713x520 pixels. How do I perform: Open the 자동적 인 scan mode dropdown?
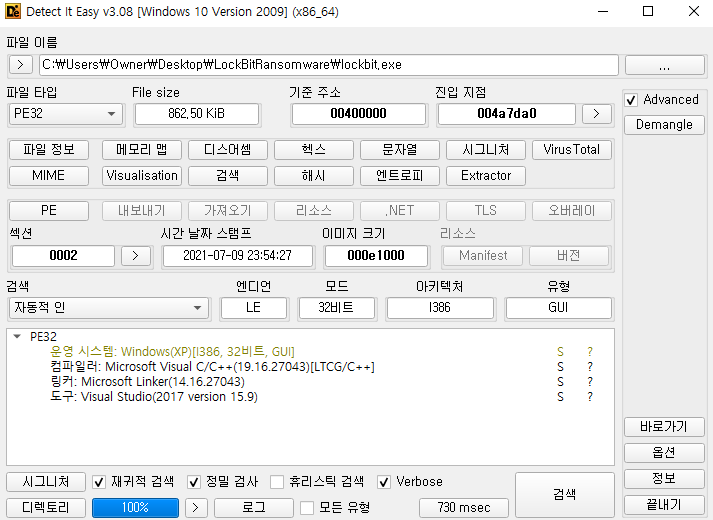point(109,308)
